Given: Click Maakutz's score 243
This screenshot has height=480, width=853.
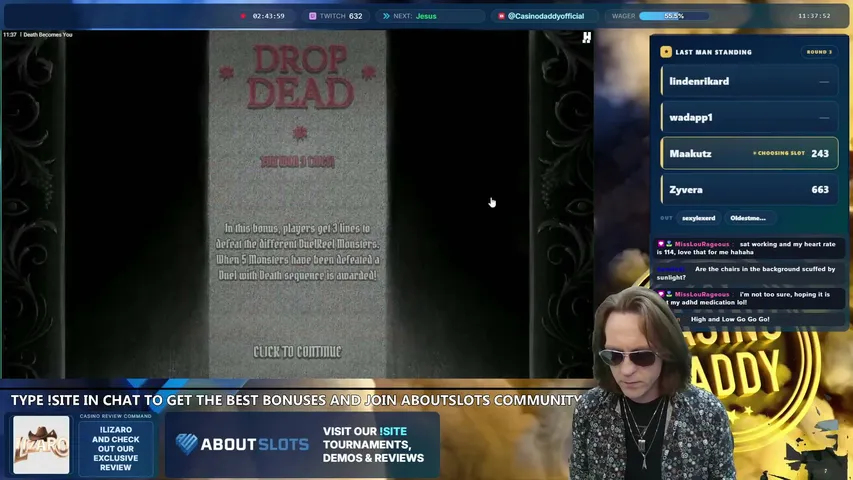Looking at the screenshot, I should coord(820,154).
